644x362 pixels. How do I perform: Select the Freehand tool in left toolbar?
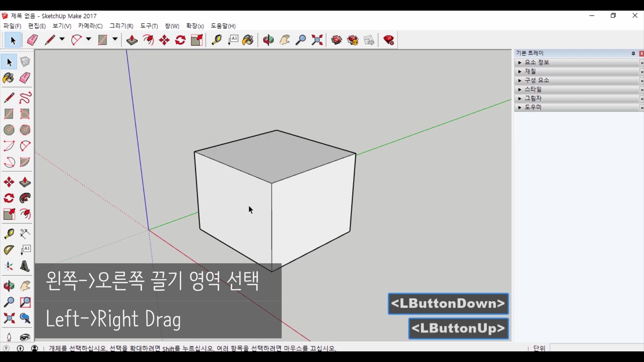[25, 98]
